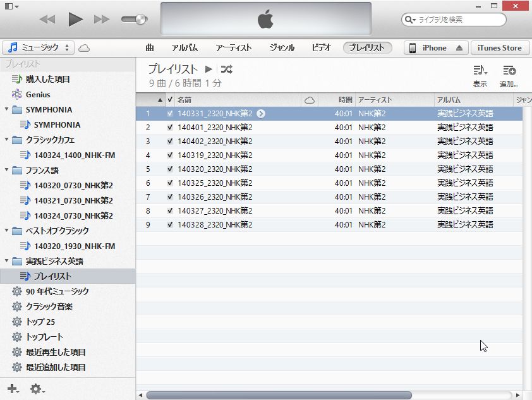Select the 140320_0730_NHK第2 playlist
The height and width of the screenshot is (400, 532).
(x=66, y=185)
